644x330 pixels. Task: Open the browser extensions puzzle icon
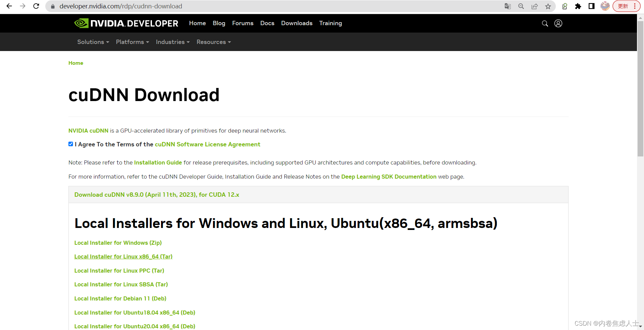[578, 6]
